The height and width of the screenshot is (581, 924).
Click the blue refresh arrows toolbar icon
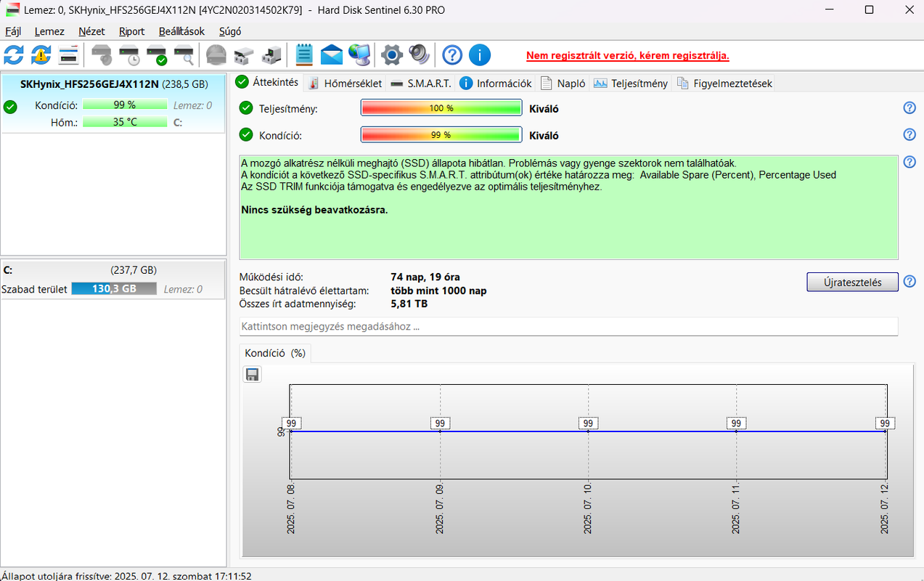[x=14, y=54]
